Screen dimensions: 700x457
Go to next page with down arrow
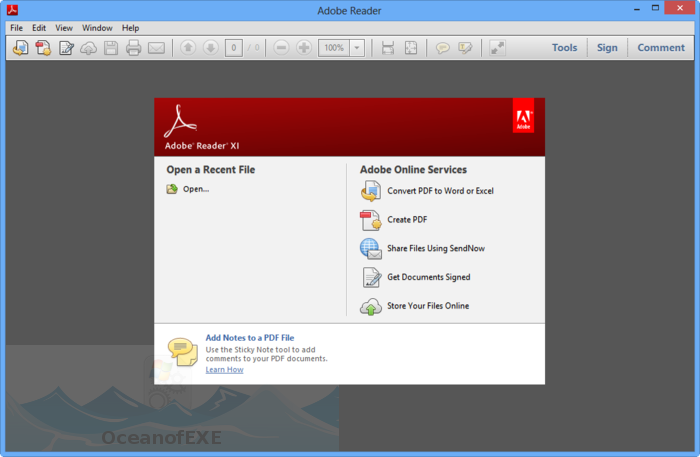[x=211, y=47]
